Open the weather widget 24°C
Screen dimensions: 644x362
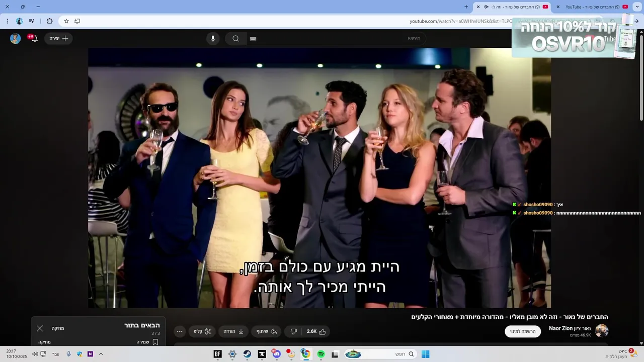[622, 354]
